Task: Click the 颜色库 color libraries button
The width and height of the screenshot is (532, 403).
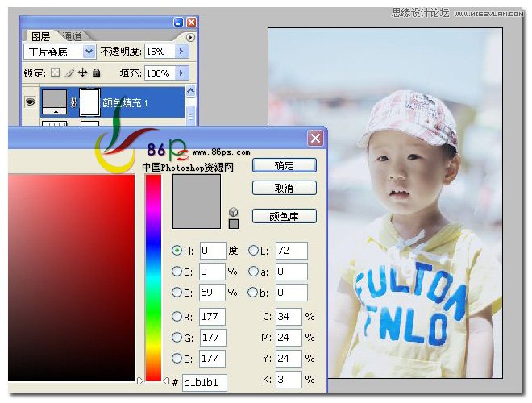Action: click(x=285, y=216)
